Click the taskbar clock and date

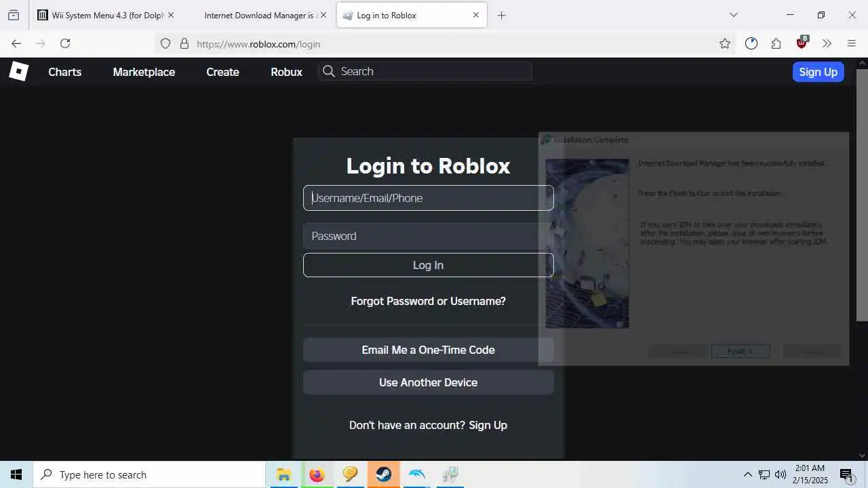[810, 474]
